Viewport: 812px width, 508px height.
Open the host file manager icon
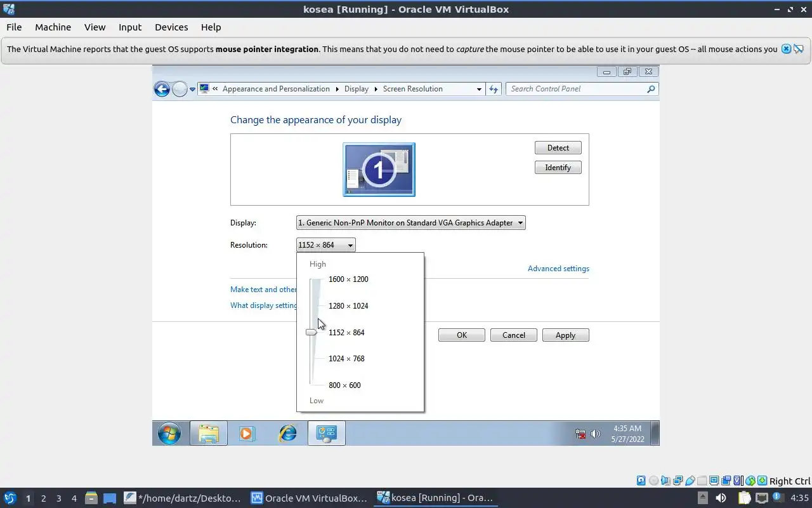tap(91, 498)
